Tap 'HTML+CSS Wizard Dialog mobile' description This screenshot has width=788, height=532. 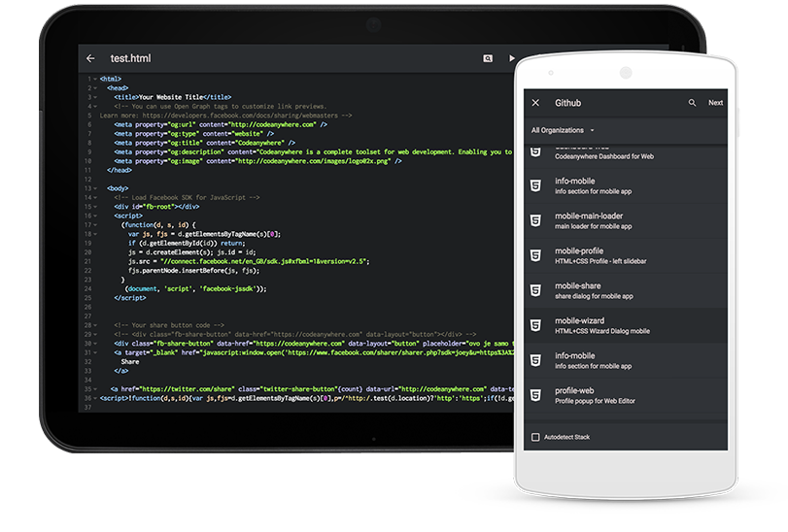[602, 331]
